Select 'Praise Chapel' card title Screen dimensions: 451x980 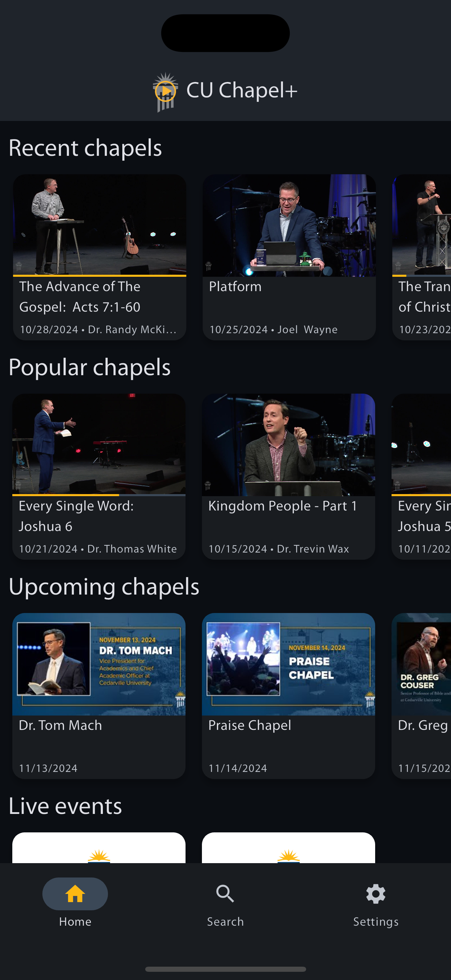(250, 725)
